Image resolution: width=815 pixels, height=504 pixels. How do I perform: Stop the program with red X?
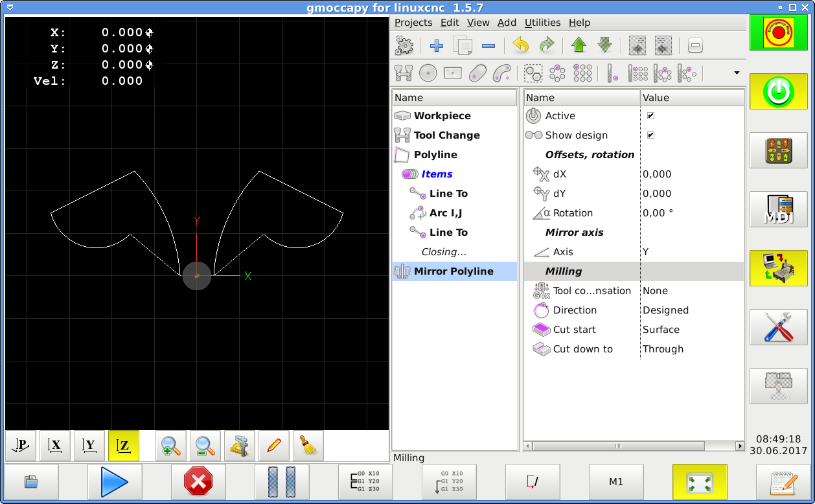click(198, 482)
